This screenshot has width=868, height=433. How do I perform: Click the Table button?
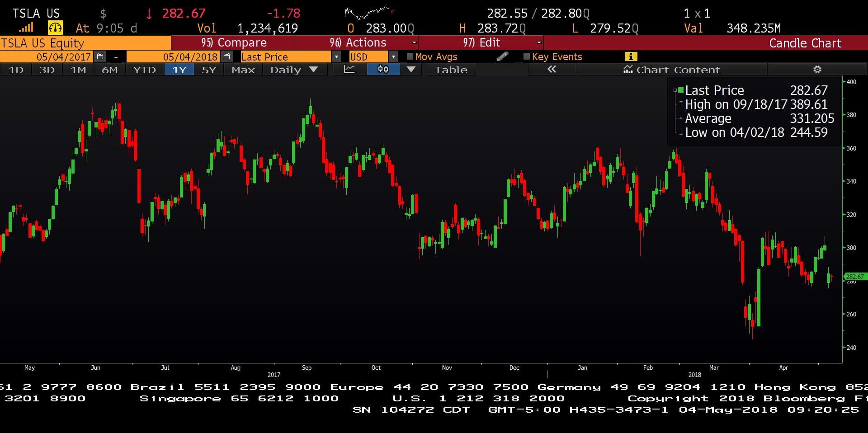point(451,70)
